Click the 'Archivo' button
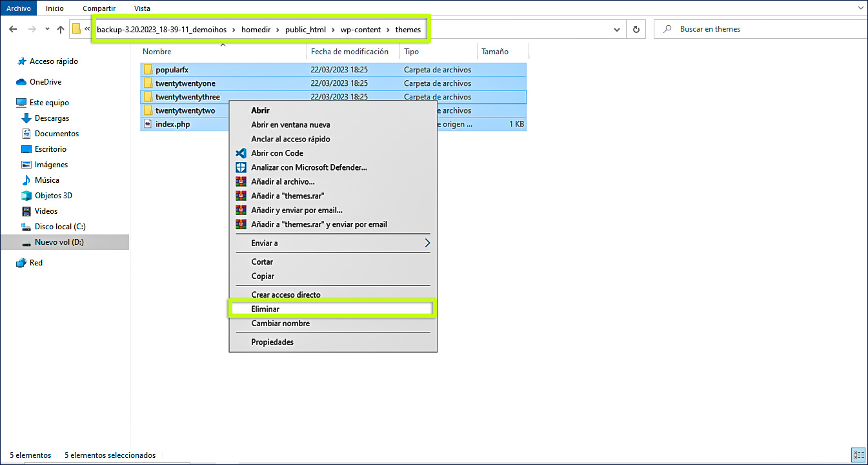The image size is (868, 465). (x=19, y=8)
